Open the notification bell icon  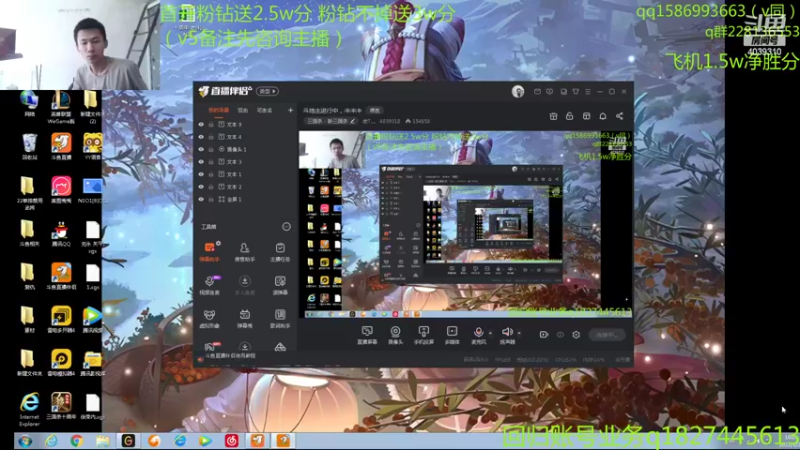tap(603, 116)
